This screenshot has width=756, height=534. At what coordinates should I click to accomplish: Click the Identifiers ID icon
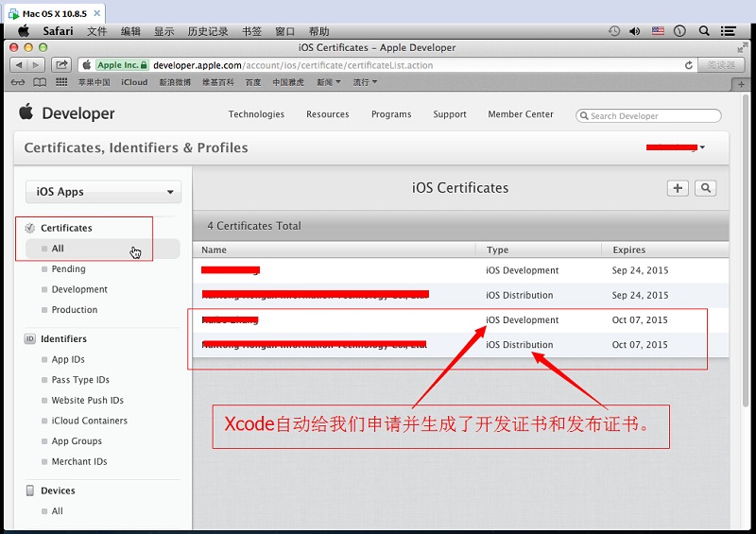click(x=30, y=338)
